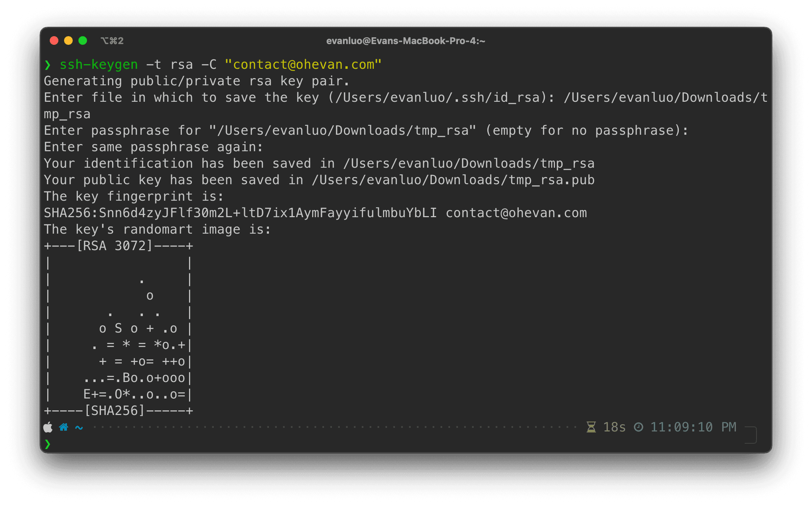The image size is (812, 506).
Task: Click the empty cursor box at bottom right
Action: click(x=750, y=434)
